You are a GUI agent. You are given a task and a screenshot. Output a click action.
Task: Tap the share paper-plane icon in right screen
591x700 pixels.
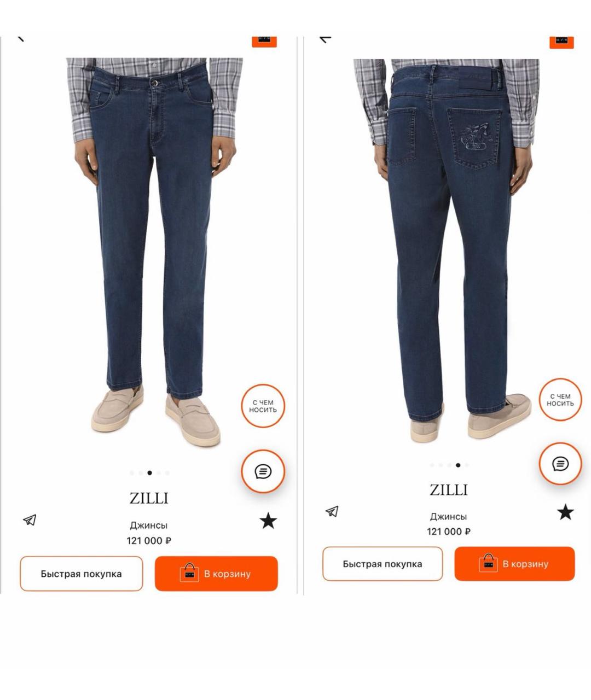point(332,511)
